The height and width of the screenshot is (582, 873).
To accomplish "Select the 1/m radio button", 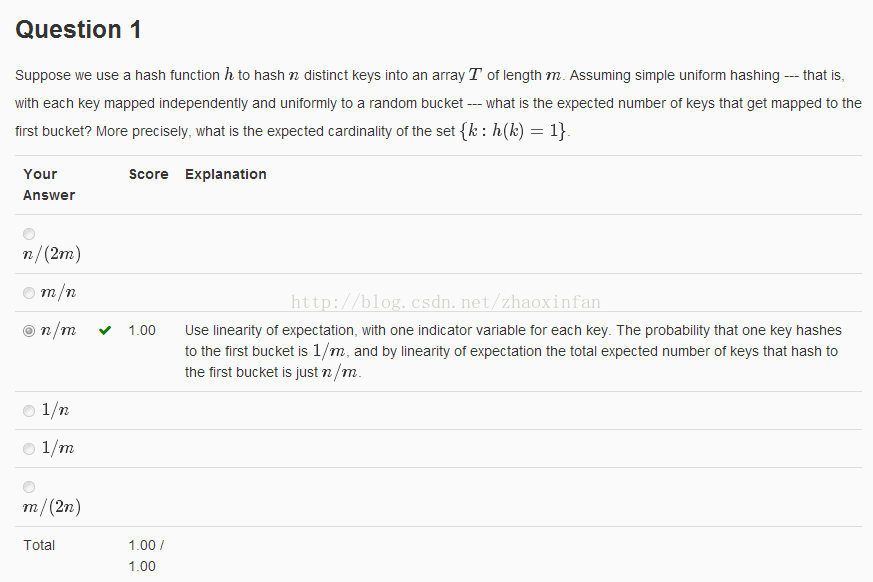I will [x=29, y=449].
